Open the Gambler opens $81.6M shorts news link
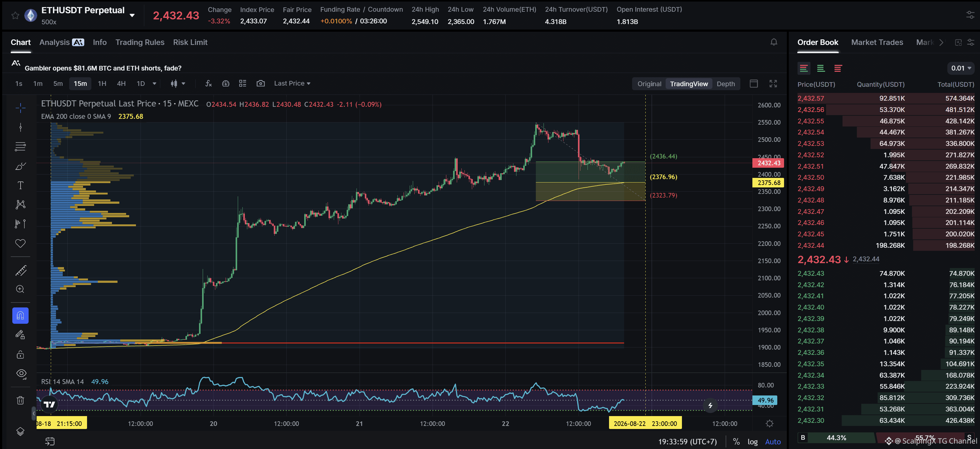 (103, 68)
